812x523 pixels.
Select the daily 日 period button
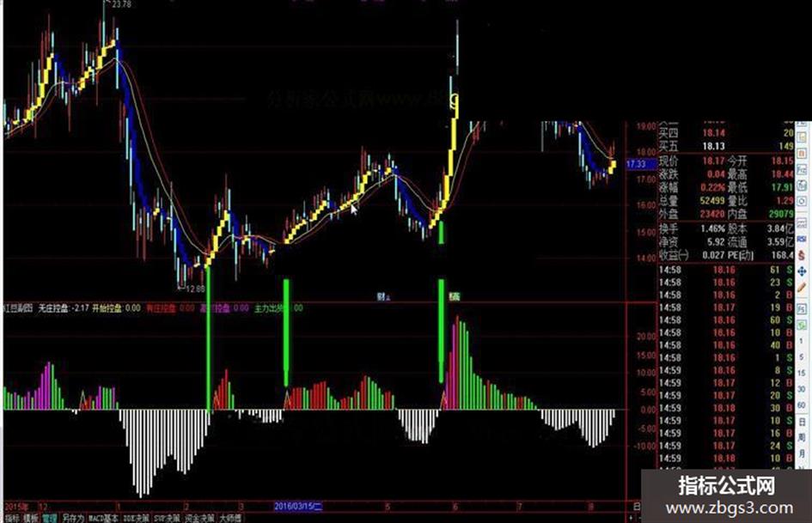[802, 421]
